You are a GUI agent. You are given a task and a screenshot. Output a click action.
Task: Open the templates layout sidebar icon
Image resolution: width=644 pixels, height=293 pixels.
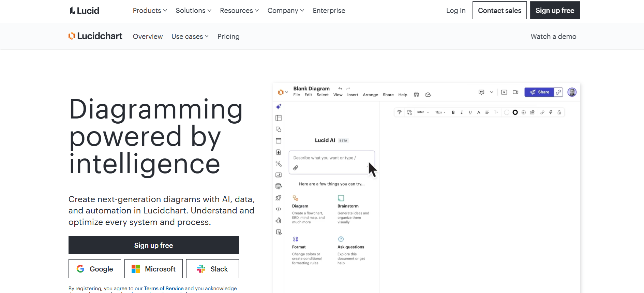tap(279, 118)
